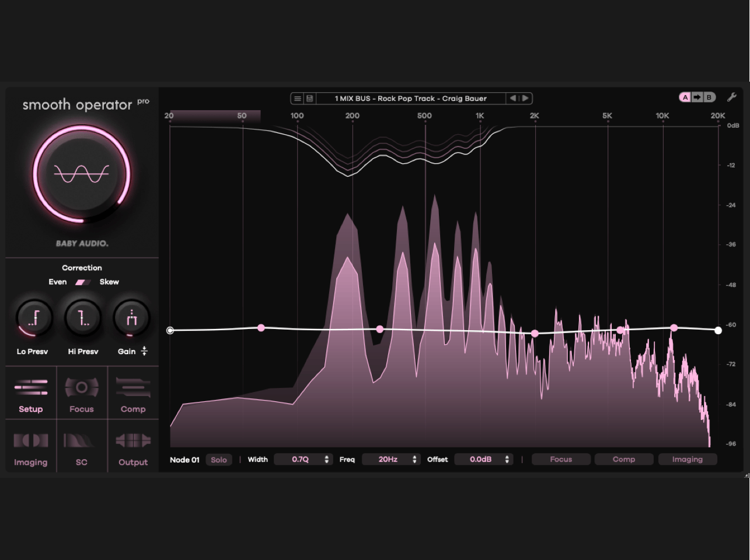Go to the previous preset arrow
This screenshot has height=560, width=750.
pyautogui.click(x=513, y=98)
